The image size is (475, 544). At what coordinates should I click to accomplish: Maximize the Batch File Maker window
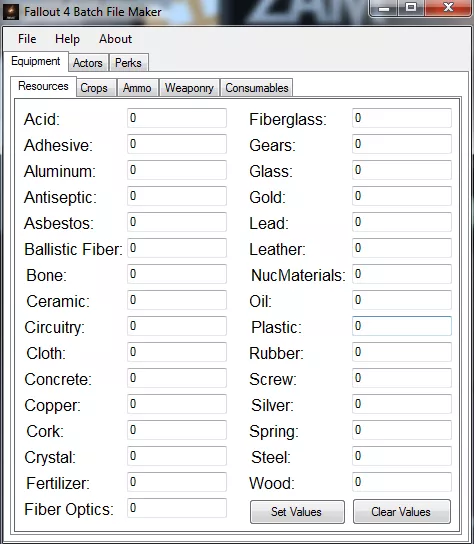[x=411, y=7]
